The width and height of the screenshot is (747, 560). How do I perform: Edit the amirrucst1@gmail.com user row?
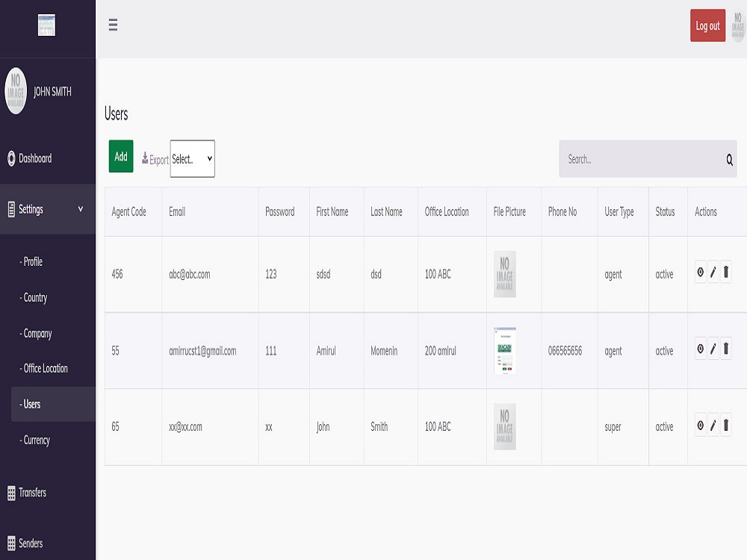(713, 349)
